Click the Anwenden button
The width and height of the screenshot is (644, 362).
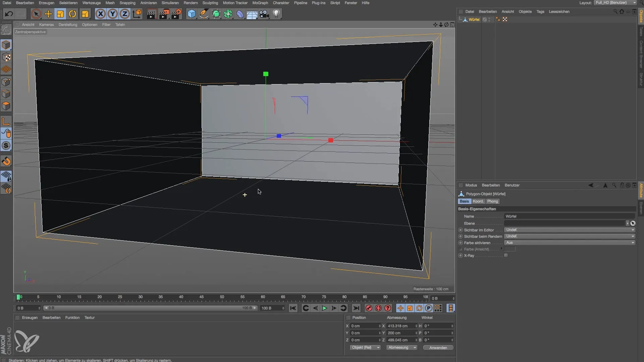point(438,348)
